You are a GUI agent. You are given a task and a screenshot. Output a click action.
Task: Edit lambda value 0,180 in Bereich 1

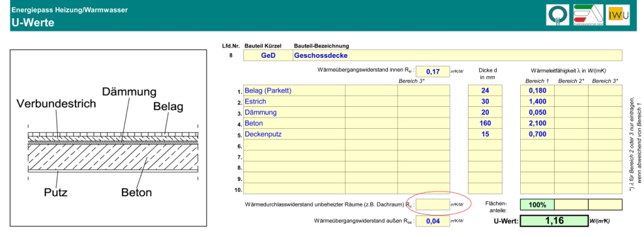(537, 91)
